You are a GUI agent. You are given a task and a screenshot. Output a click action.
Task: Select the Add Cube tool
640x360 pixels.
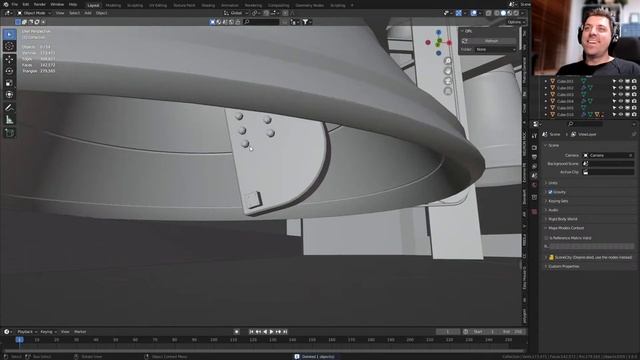pyautogui.click(x=9, y=133)
